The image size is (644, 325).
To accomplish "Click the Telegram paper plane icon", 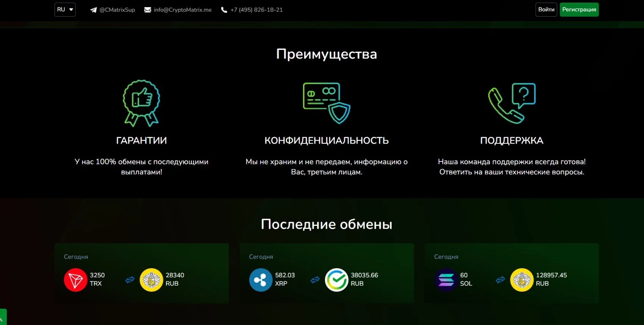I will pos(93,10).
